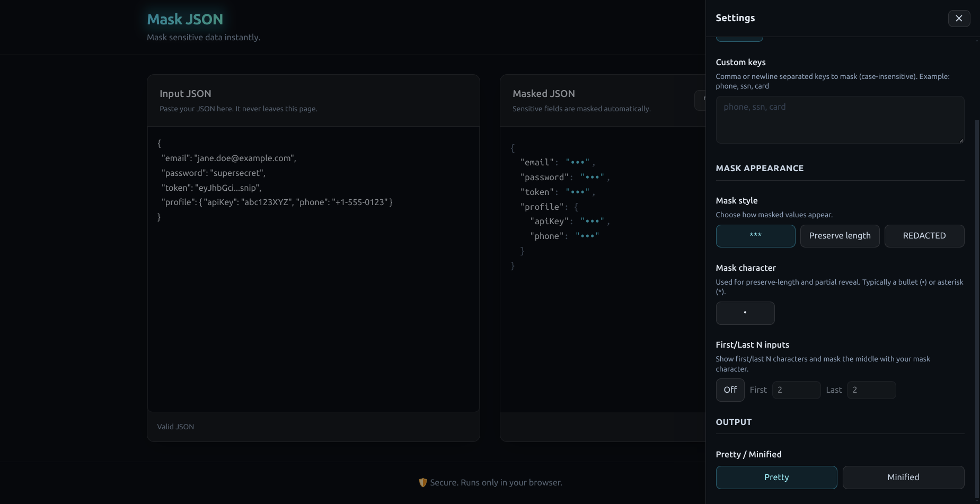Click the Settings panel scrollbar
This screenshot has height=504, width=980.
tap(977, 309)
